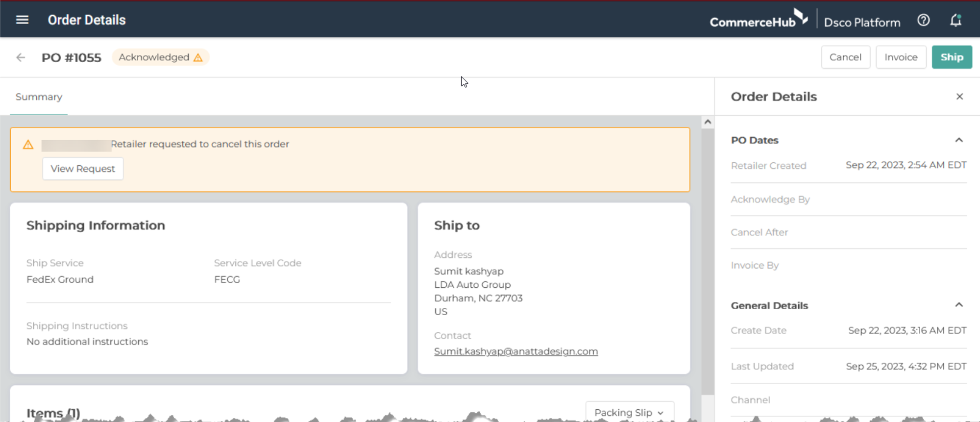Viewport: 980px width, 422px height.
Task: Click the PO #1055 heading
Action: 72,58
